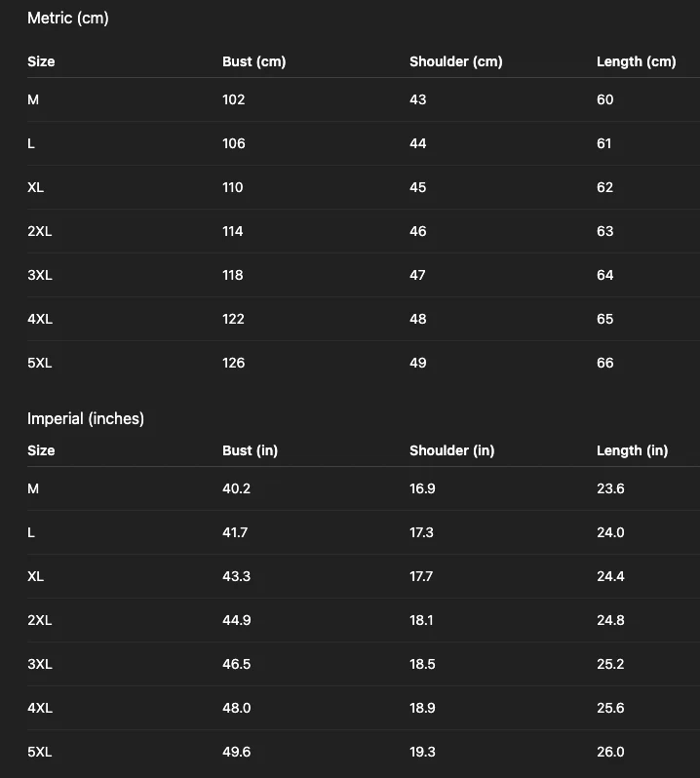Select the Length (cm) column header
The height and width of the screenshot is (778, 700).
[636, 61]
